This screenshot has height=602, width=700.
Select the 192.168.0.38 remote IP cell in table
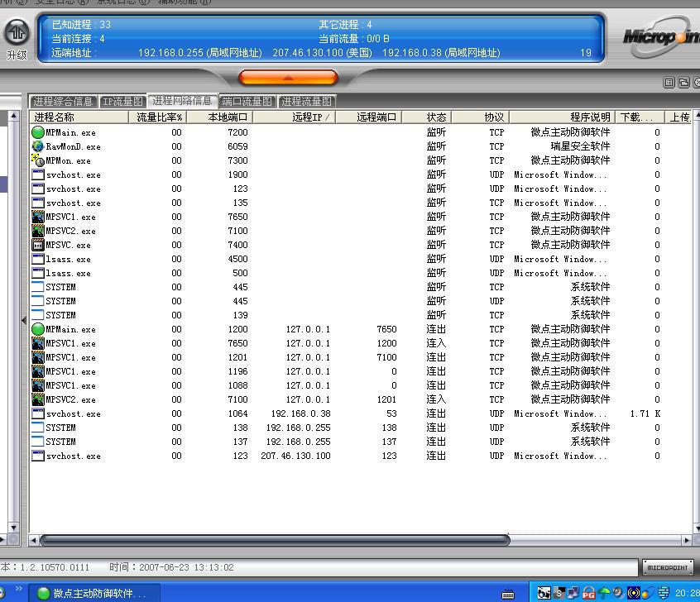click(x=301, y=413)
